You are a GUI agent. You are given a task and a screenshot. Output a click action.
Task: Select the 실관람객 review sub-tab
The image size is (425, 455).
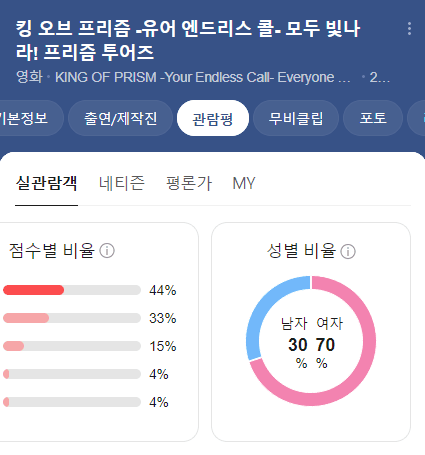click(x=47, y=183)
